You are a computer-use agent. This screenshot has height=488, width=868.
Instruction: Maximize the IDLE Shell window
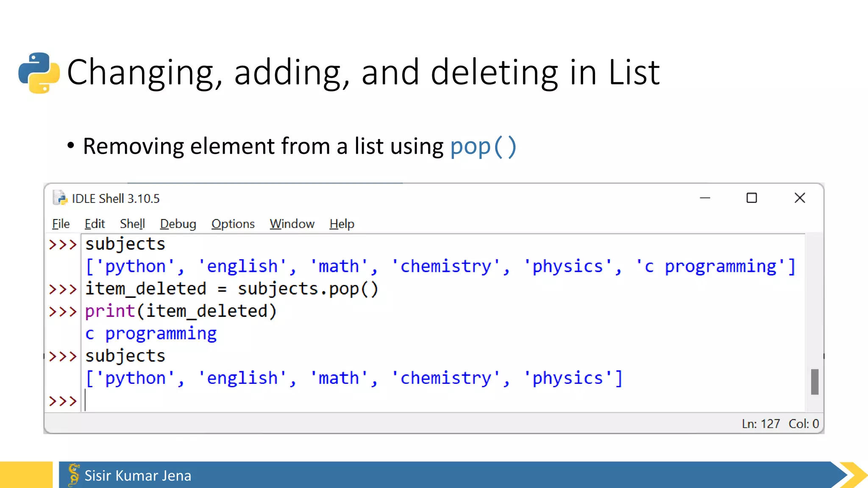(751, 198)
